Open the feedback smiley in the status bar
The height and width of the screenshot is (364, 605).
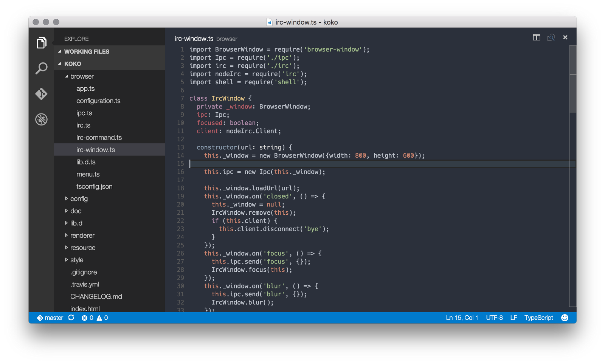(x=564, y=318)
